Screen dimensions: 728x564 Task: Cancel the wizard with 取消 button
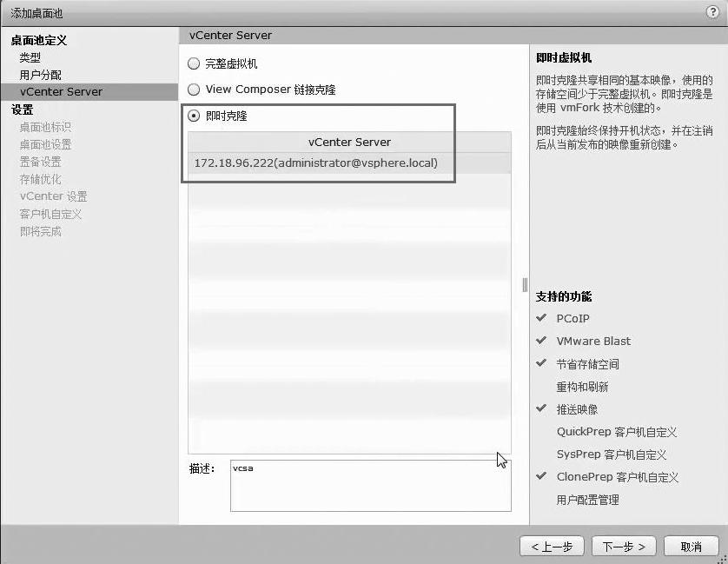[x=692, y=547]
